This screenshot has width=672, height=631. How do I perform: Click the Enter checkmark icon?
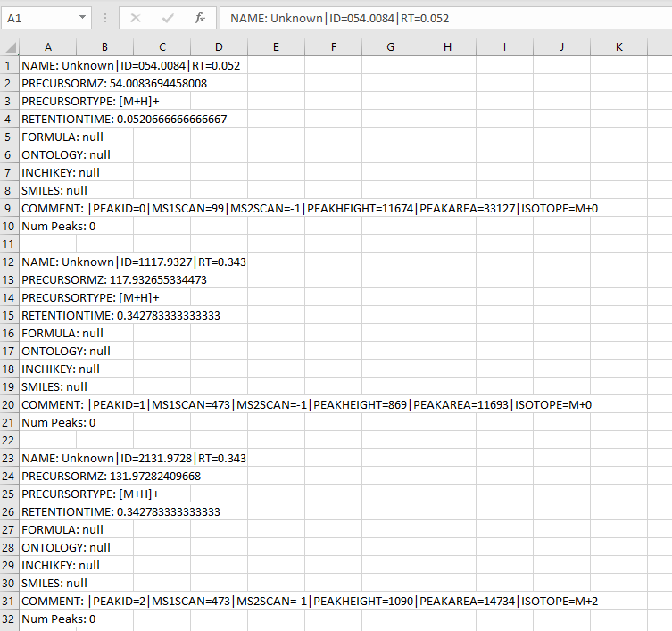click(168, 18)
